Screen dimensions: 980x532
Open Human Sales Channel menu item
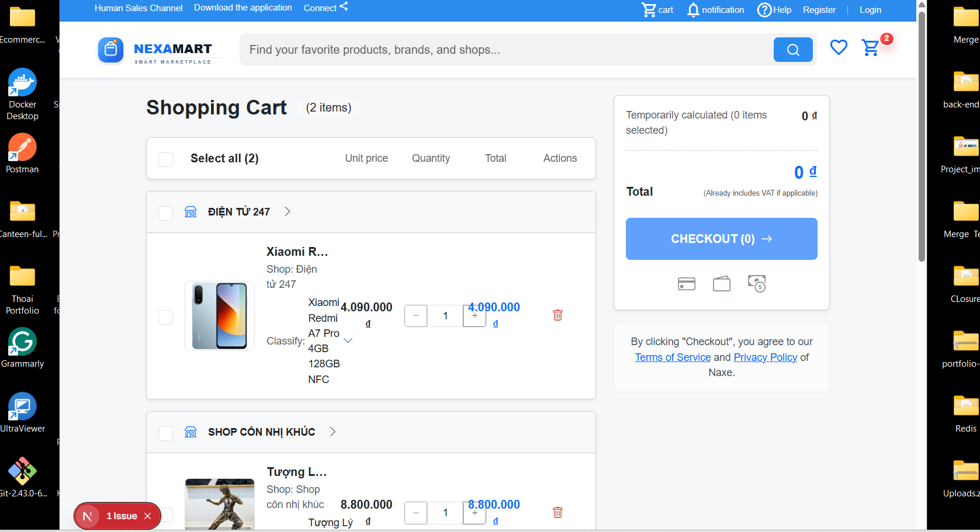tap(138, 8)
